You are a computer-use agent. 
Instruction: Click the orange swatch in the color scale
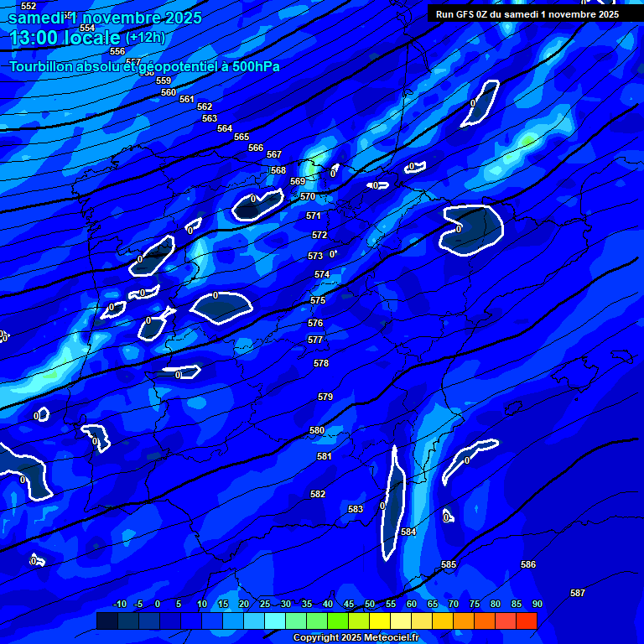[464, 621]
